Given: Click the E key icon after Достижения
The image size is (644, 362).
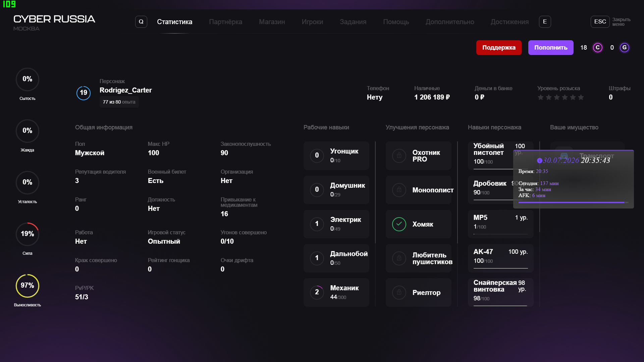Looking at the screenshot, I should (x=545, y=22).
